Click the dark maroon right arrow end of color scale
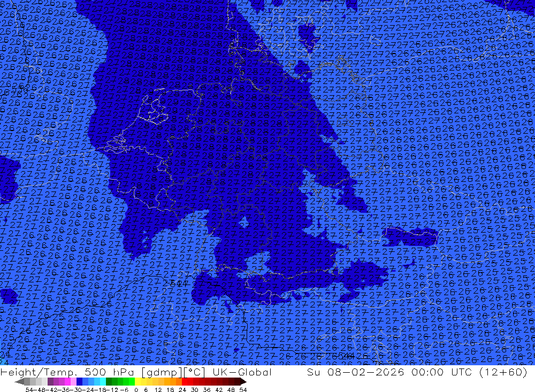The height and width of the screenshot is (392, 535). [243, 382]
